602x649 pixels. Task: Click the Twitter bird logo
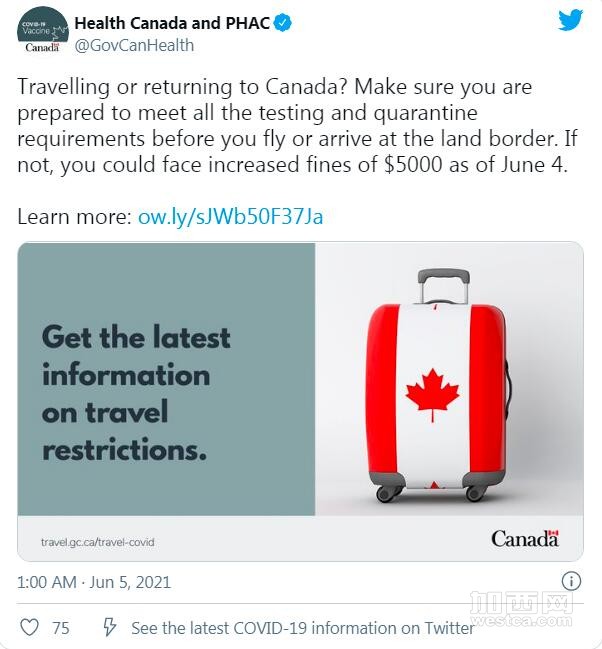tap(571, 21)
